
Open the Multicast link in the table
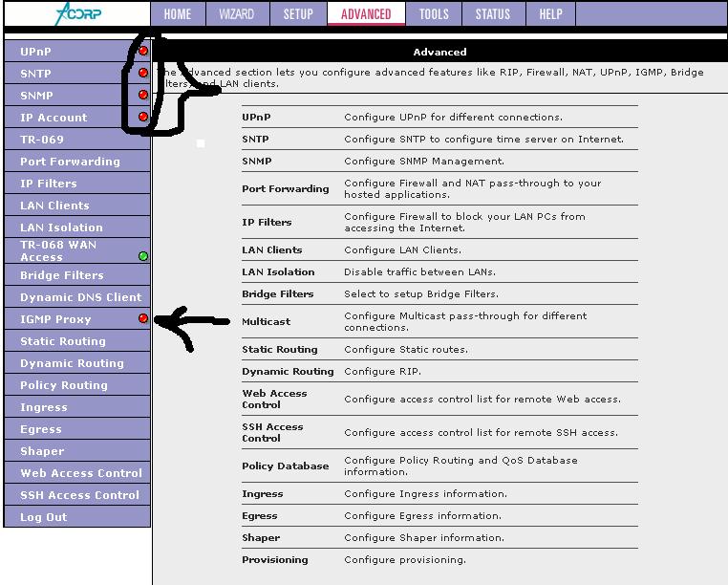[x=266, y=322]
